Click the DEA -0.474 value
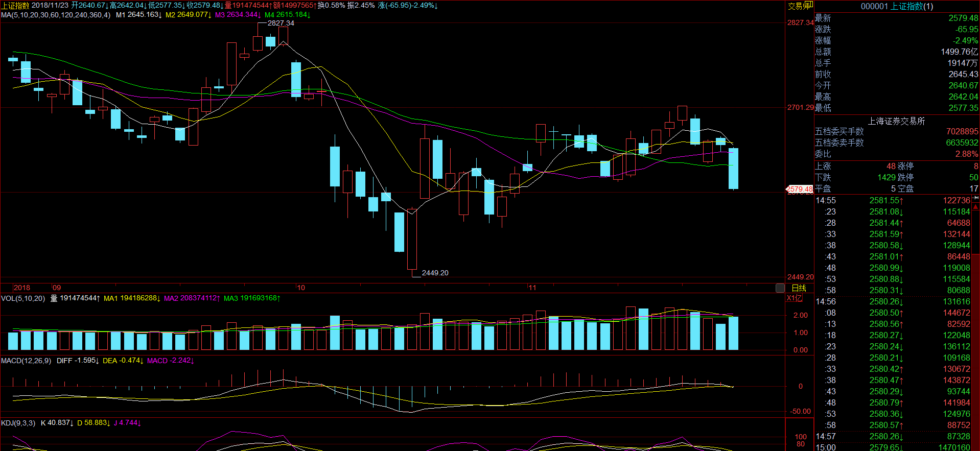The image size is (980, 451). pyautogui.click(x=123, y=361)
